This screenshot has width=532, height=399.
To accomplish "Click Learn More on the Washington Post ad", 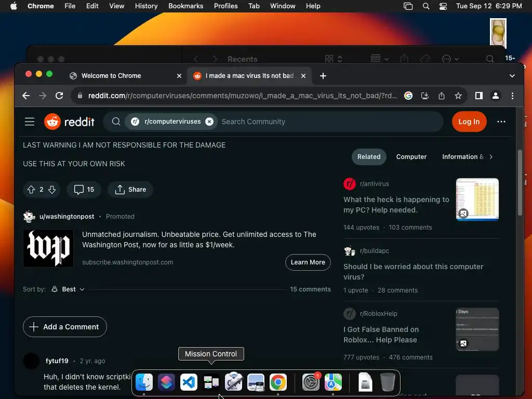I will [x=308, y=262].
